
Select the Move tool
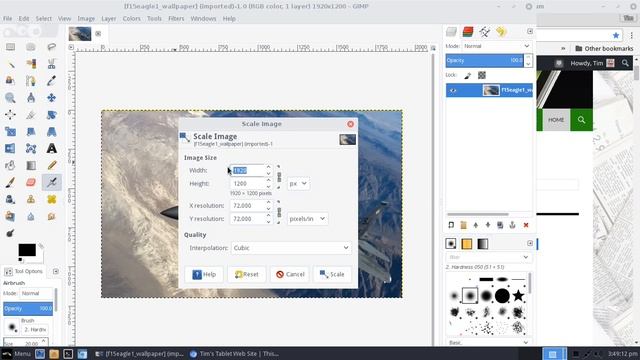(x=51, y=98)
